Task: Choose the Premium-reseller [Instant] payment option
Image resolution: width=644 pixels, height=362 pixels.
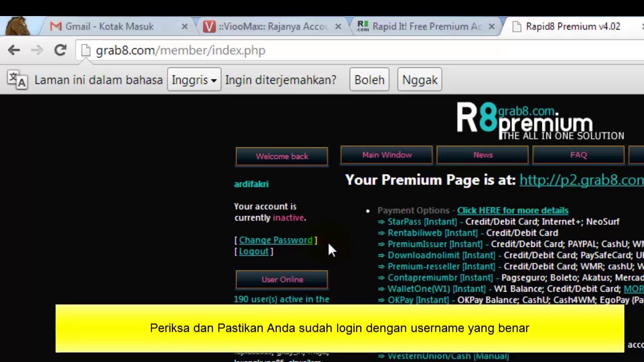Action: [441, 266]
